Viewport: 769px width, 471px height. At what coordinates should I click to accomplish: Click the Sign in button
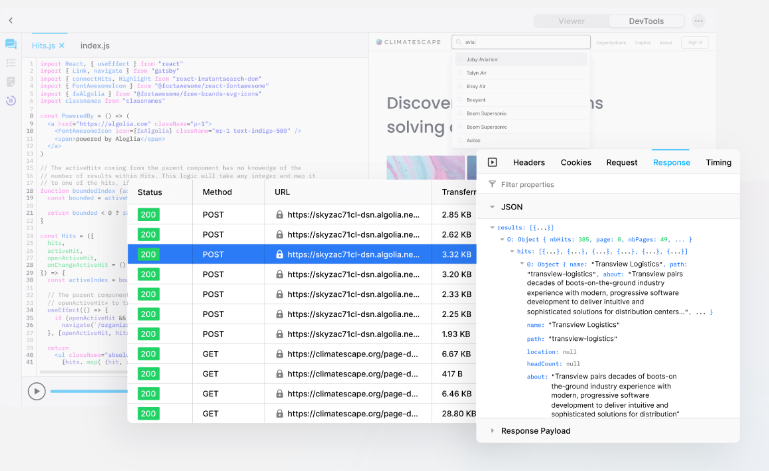point(695,43)
